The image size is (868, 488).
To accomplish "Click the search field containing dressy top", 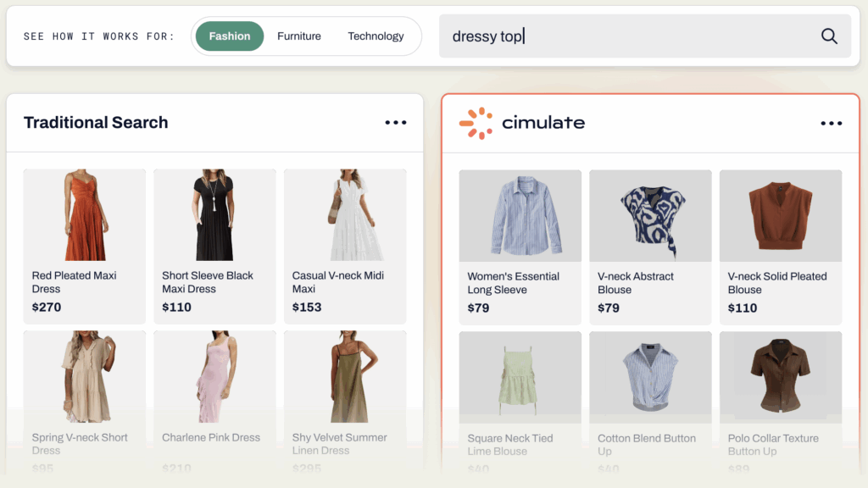I will coord(627,36).
